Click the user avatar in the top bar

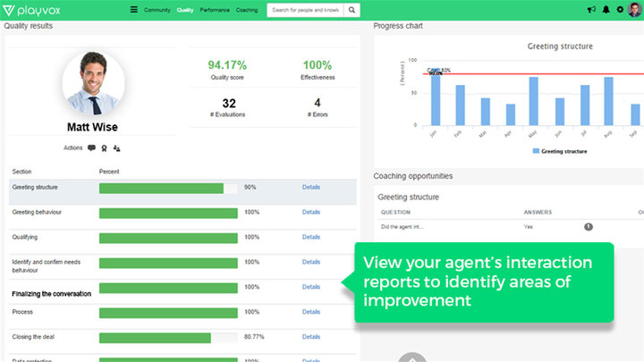(634, 10)
